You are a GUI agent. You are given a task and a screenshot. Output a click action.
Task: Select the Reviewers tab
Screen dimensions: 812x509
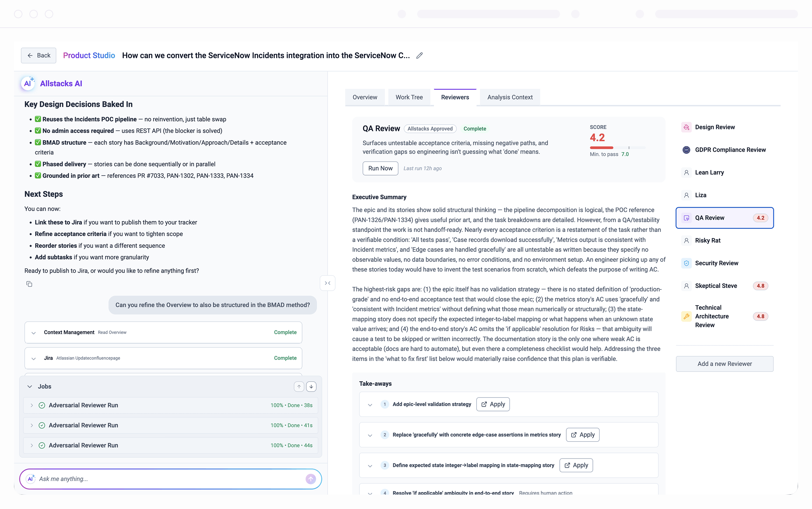coord(455,97)
